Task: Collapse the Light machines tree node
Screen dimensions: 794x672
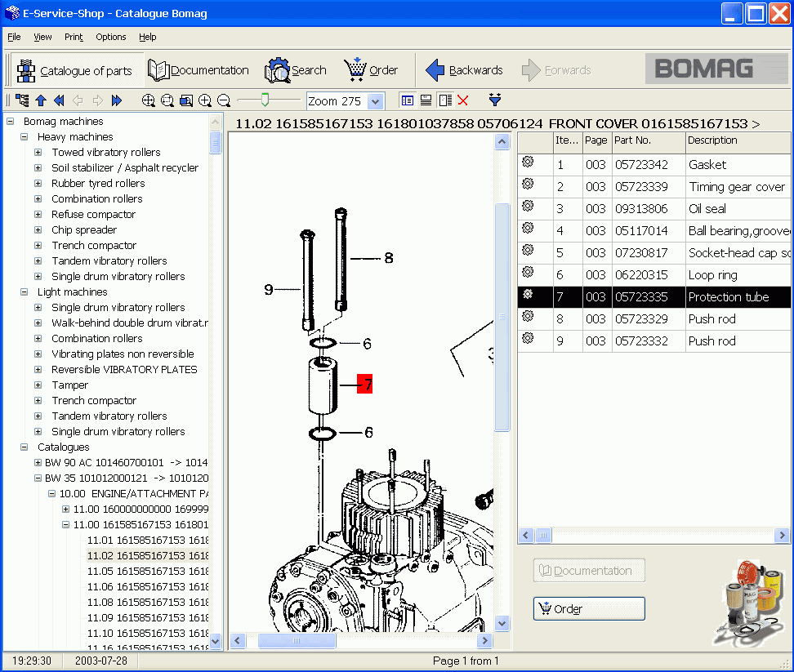Action: click(24, 292)
